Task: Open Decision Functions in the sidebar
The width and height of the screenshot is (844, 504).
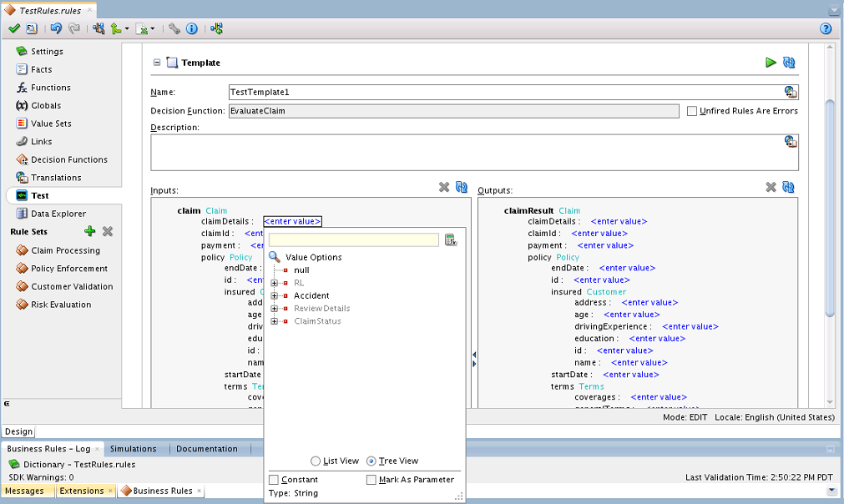Action: pos(68,159)
